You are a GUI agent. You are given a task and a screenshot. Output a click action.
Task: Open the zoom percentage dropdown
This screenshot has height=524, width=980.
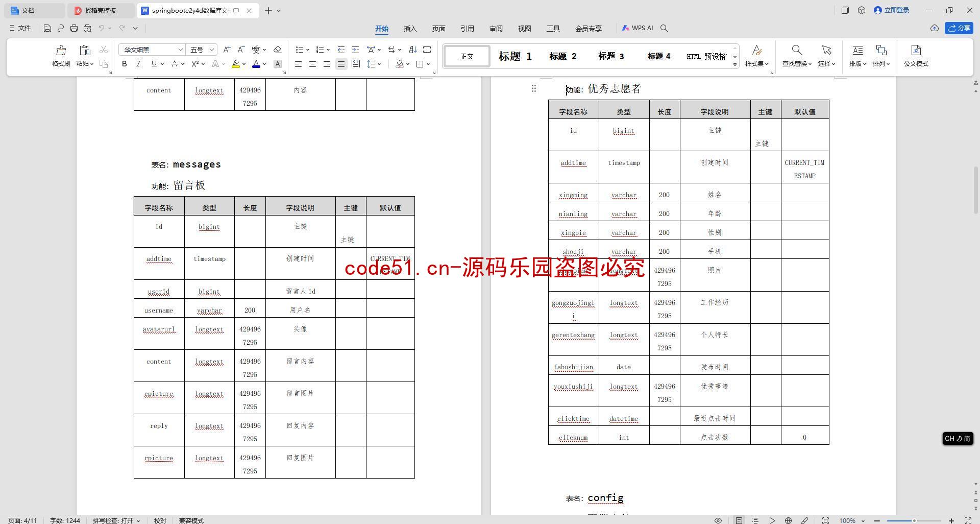point(863,520)
